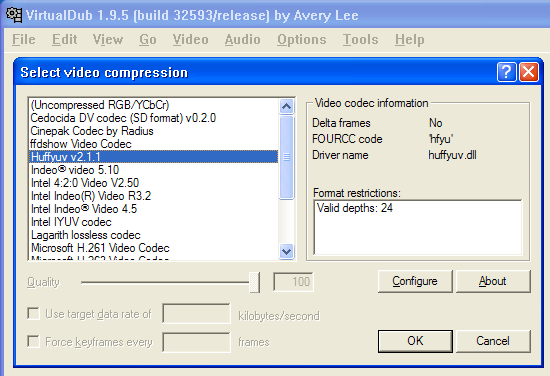
Task: Open the Tools menu
Action: click(x=361, y=39)
